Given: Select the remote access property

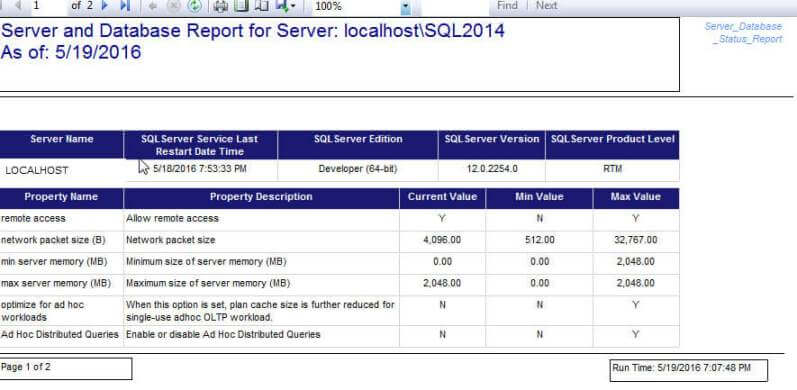Looking at the screenshot, I should (33, 219).
